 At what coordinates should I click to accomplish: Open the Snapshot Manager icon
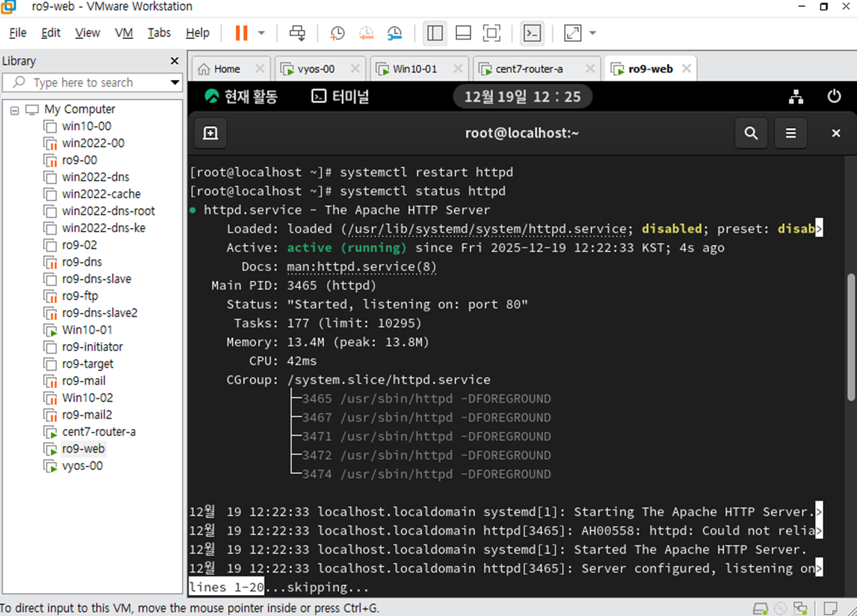(394, 33)
